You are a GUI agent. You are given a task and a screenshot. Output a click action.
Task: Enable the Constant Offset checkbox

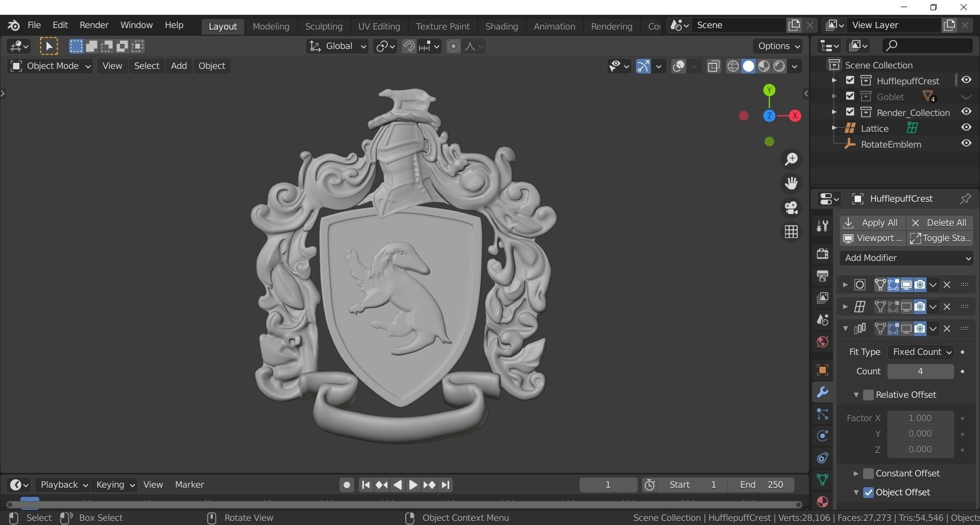(x=868, y=473)
